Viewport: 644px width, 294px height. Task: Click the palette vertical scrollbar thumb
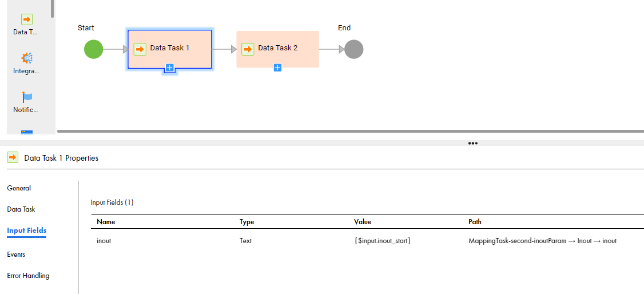coord(53,8)
